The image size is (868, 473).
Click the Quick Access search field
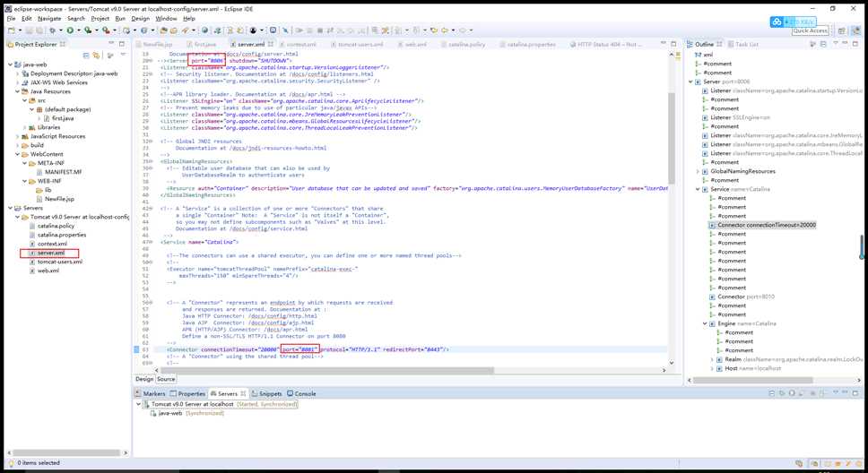tap(810, 30)
